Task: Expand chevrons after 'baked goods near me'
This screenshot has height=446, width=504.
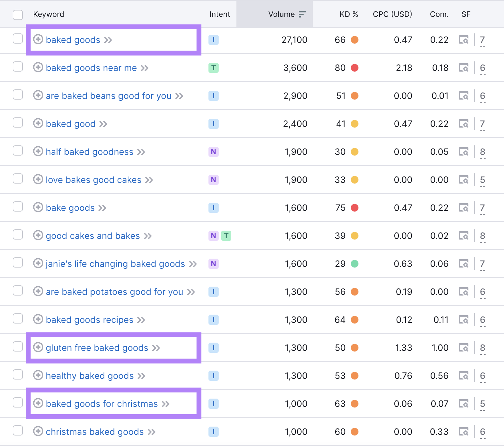Action: pyautogui.click(x=145, y=68)
